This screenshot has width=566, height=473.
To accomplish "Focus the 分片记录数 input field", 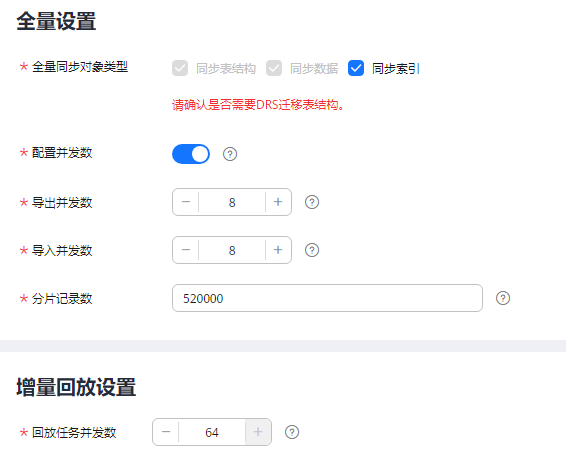I will coord(327,298).
